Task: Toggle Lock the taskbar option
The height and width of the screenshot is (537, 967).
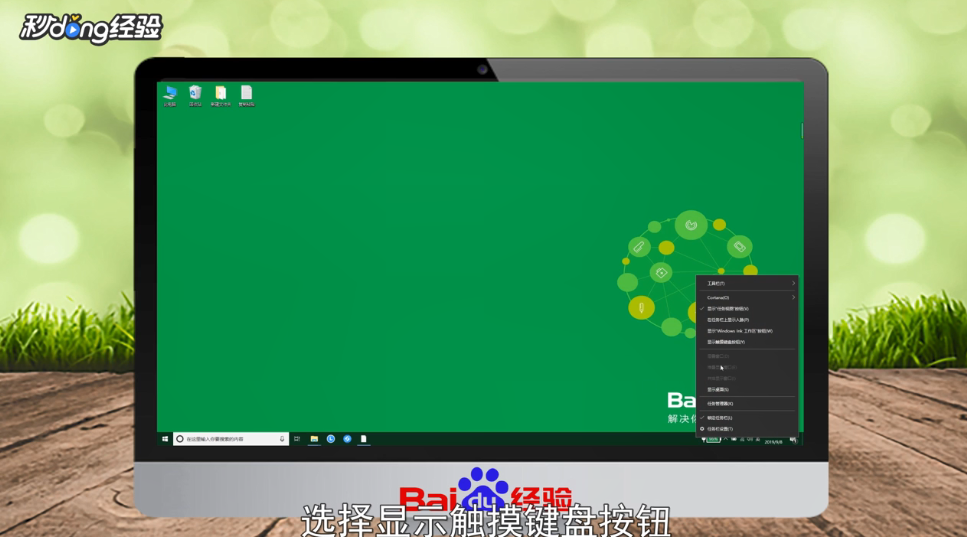Action: (x=747, y=418)
